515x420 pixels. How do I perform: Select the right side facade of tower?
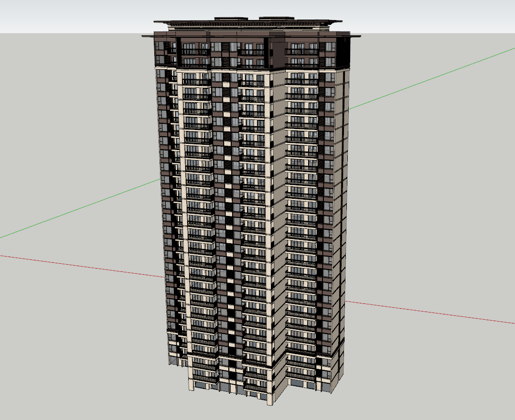point(339,214)
